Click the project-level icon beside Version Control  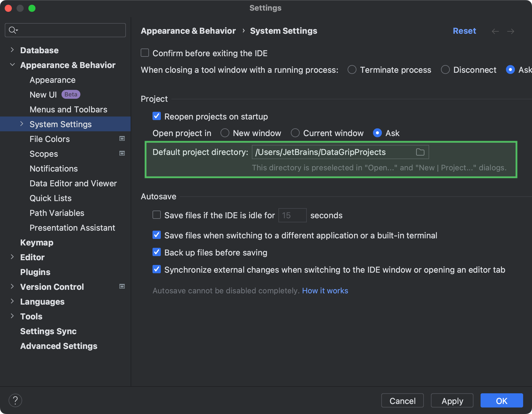pos(122,286)
